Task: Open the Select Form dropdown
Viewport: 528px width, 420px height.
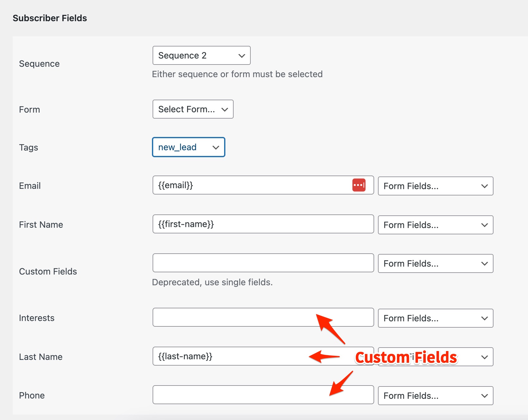Action: [193, 109]
